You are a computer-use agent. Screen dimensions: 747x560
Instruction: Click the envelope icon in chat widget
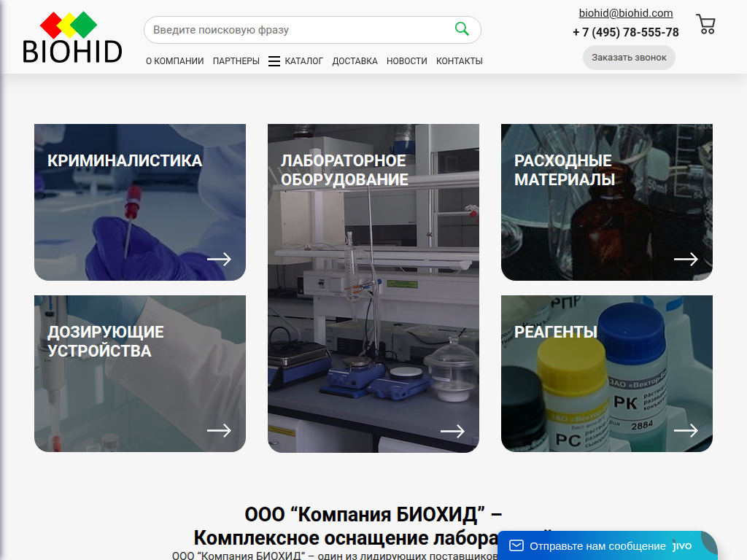[516, 545]
